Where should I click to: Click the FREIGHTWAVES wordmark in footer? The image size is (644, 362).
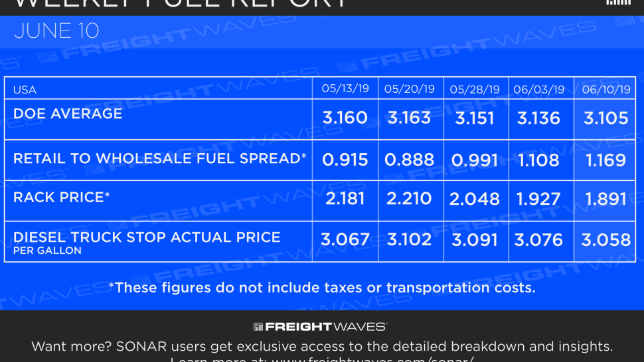(326, 327)
